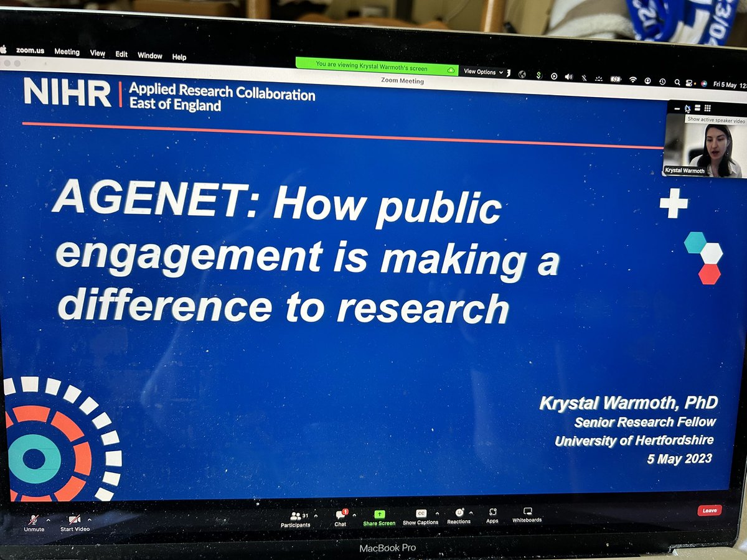Expand audio options arrow beside Unmute

[x=48, y=520]
